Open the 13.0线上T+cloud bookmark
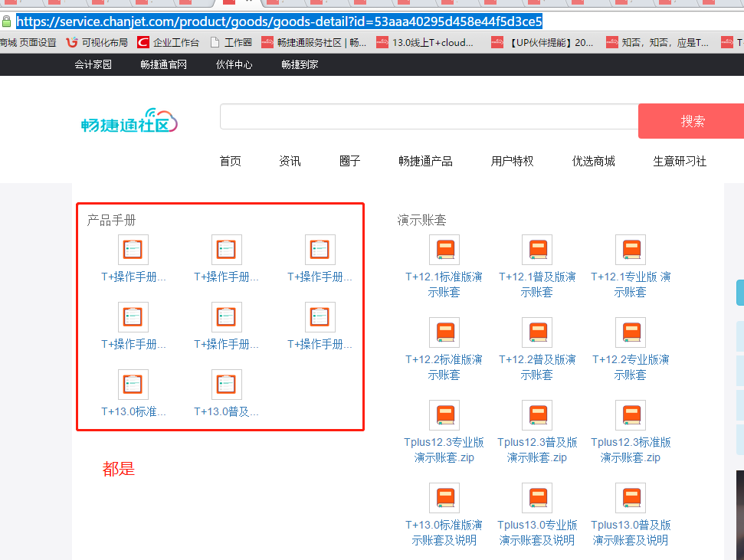Viewport: 744px width, 560px height. click(425, 43)
